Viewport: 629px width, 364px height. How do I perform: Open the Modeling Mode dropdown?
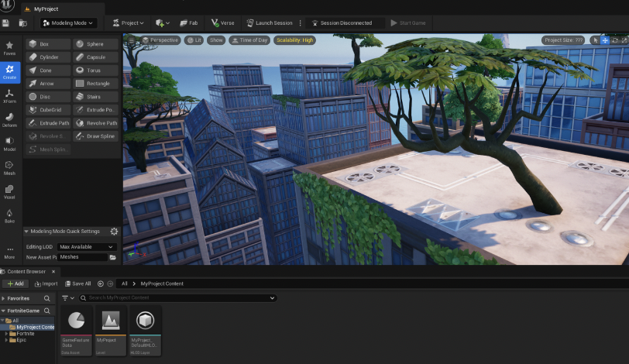(x=68, y=23)
